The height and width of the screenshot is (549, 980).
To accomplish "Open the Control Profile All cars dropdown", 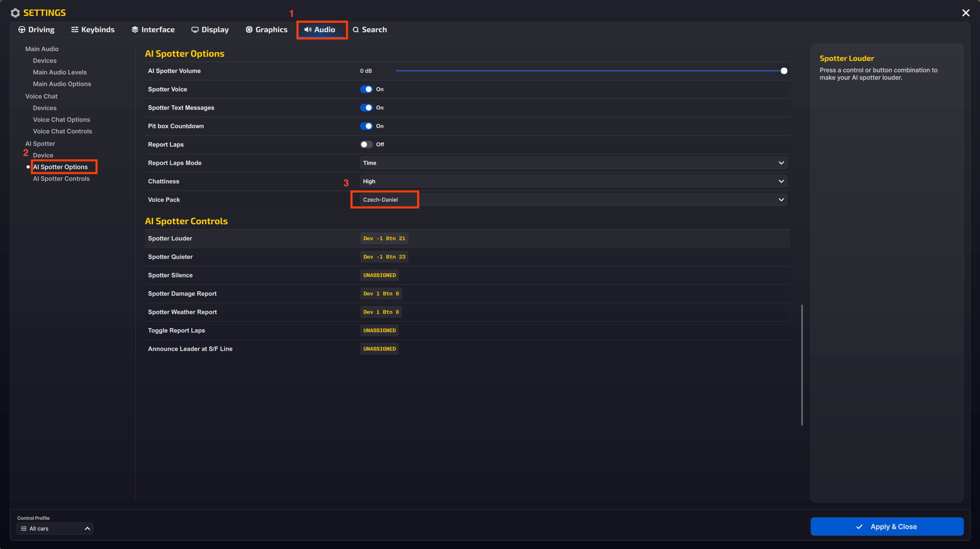I will pos(55,529).
